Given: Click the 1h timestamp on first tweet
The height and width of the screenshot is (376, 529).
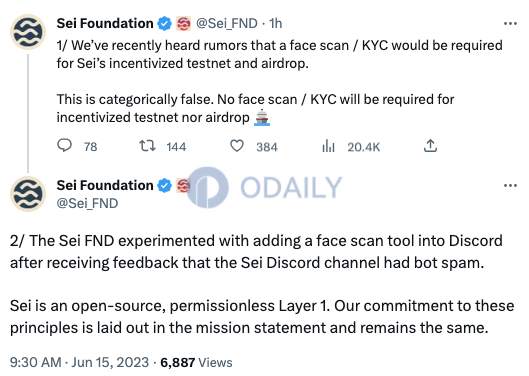Looking at the screenshot, I should pos(275,23).
